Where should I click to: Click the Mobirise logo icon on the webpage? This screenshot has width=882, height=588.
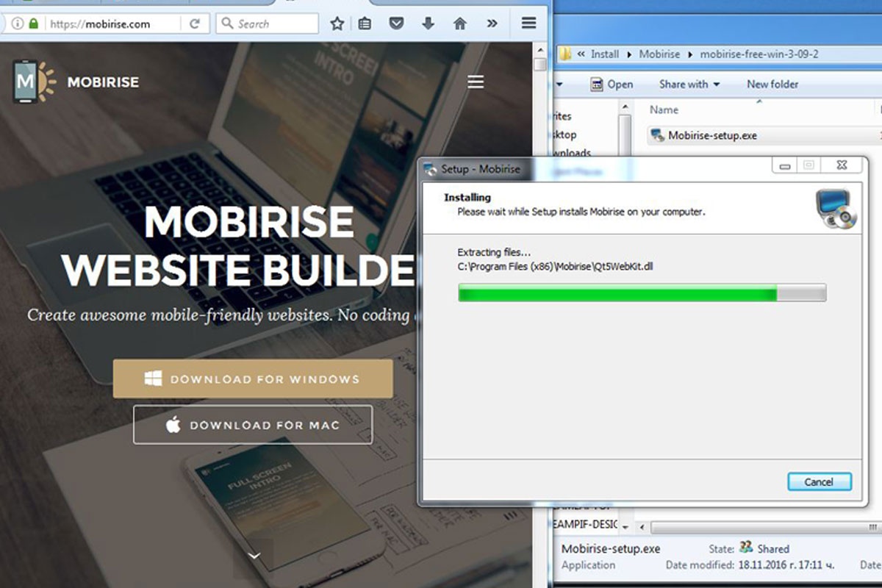34,82
